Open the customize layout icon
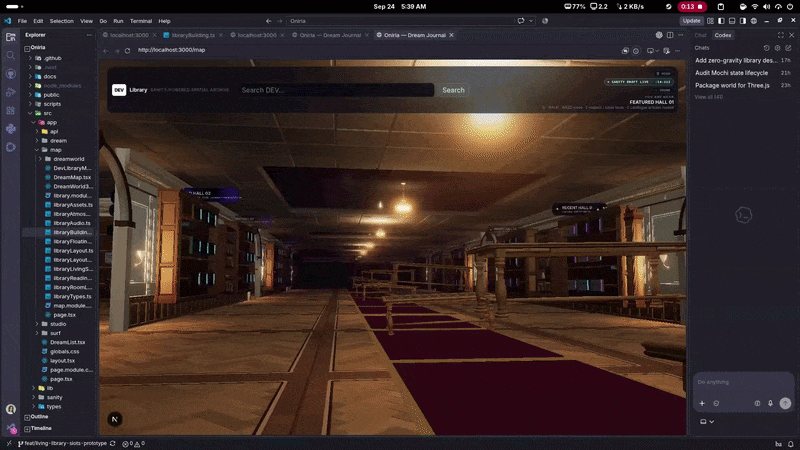Image resolution: width=800 pixels, height=450 pixels. [710, 21]
